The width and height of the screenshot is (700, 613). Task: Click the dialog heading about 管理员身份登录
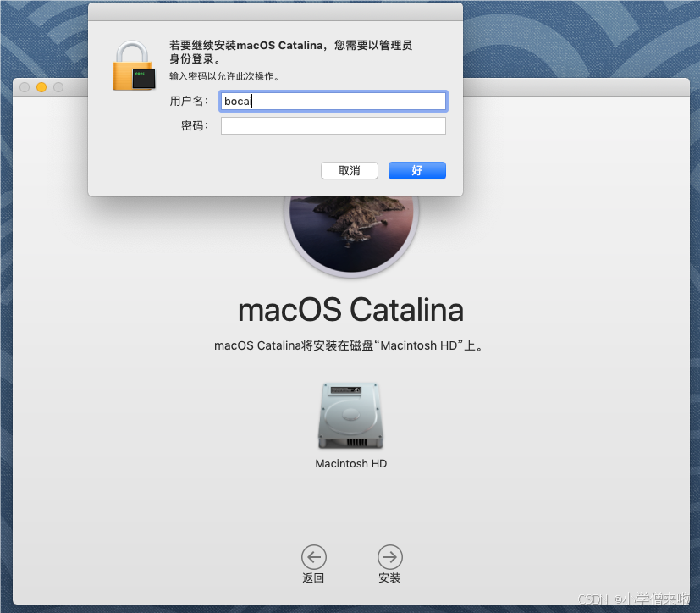(x=290, y=52)
